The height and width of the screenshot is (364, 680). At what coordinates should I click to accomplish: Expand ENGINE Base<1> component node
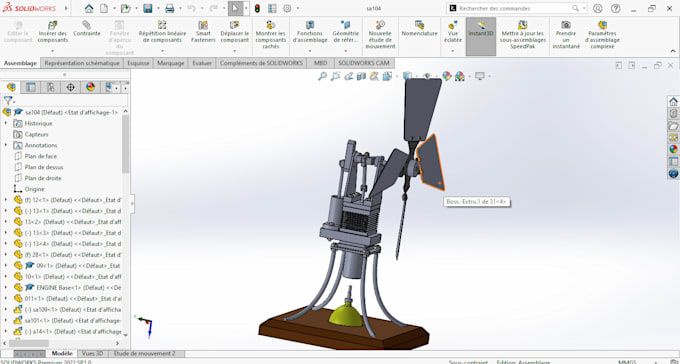6,287
